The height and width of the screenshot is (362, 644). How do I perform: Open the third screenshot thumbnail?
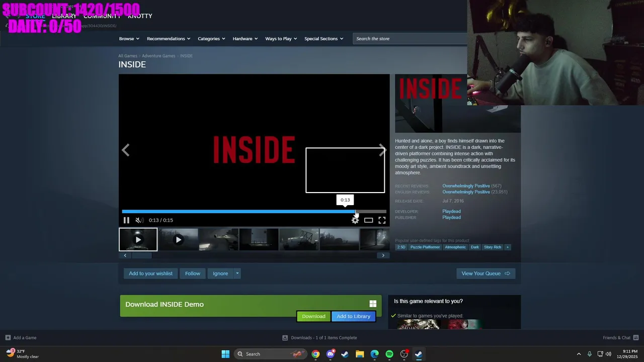pos(218,240)
